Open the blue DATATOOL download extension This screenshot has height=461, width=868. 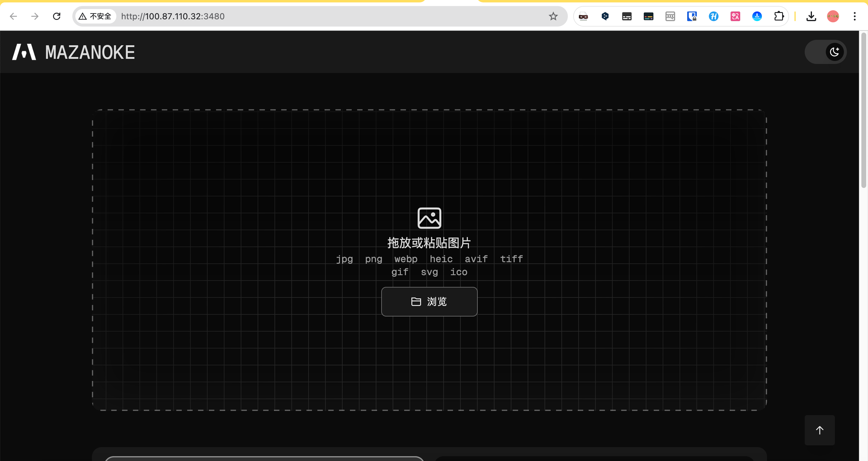[757, 16]
